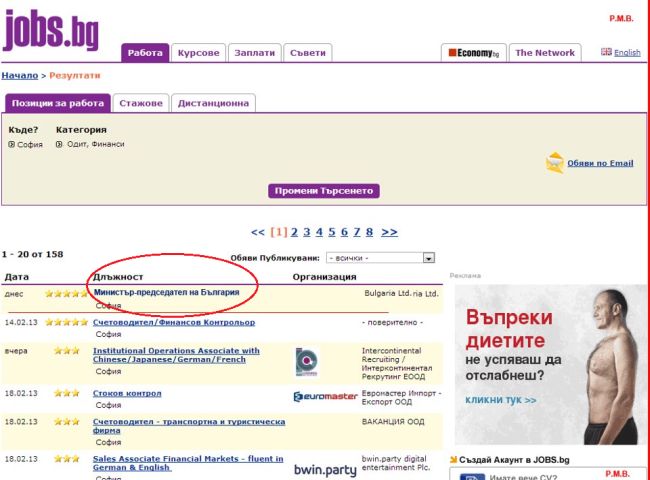The image size is (650, 480).
Task: Open Sales Associate Financial Markets job listing
Action: pos(188,463)
